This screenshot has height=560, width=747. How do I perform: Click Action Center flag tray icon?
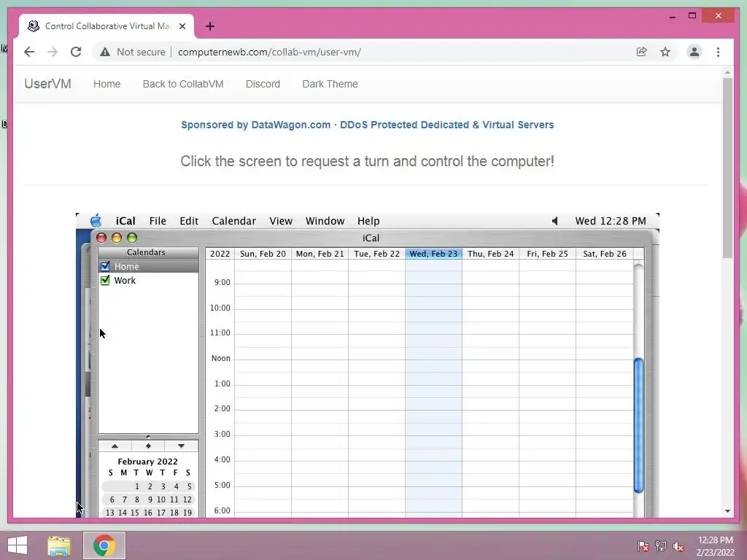643,545
